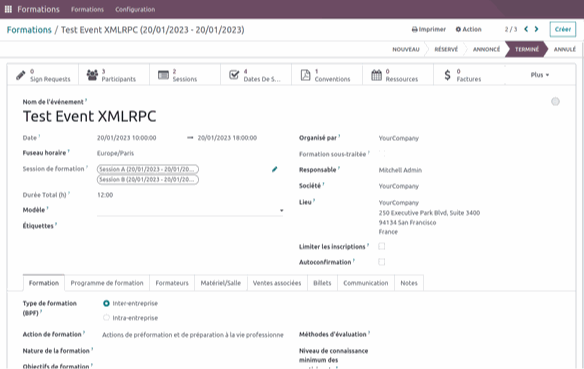Viewport: 584px width, 369px height.
Task: Click the pencil icon for Sign Requests
Action: [21, 75]
